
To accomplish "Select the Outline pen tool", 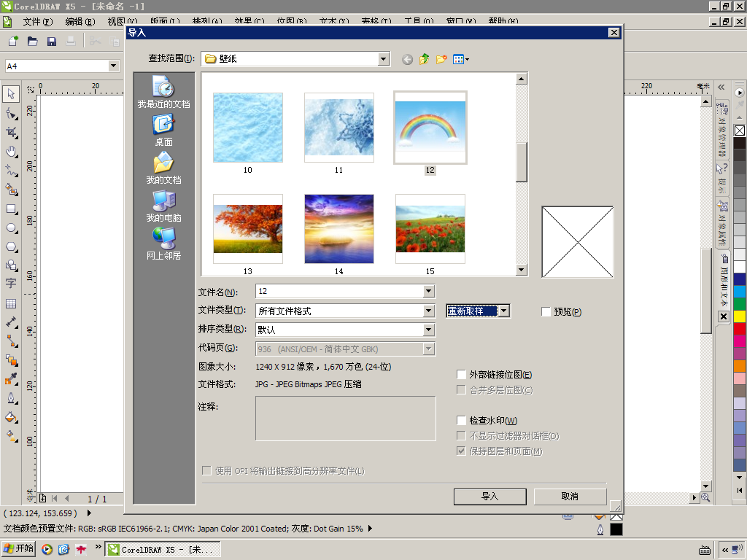I will (x=11, y=398).
